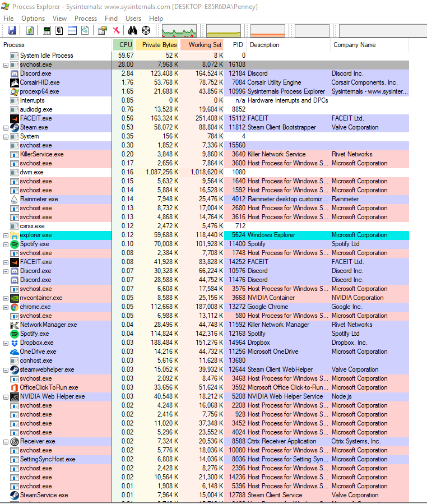The width and height of the screenshot is (427, 504).
Task: Click Spotify.exe icon in PID 12168 row
Action: point(15,334)
